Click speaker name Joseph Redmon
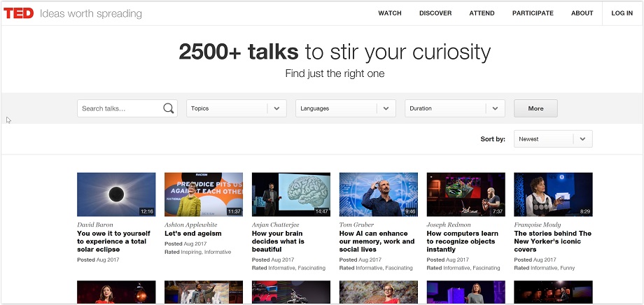This screenshot has height=305, width=644. coord(449,225)
